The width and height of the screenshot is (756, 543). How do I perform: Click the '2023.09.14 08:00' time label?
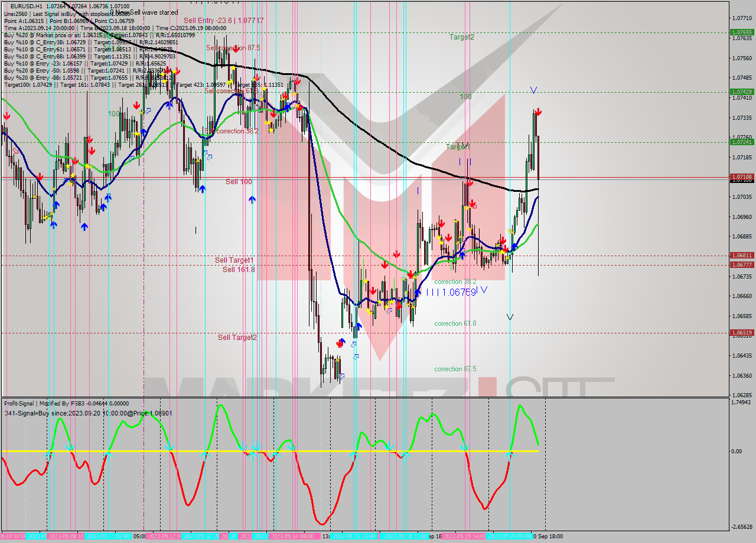[x=292, y=536]
